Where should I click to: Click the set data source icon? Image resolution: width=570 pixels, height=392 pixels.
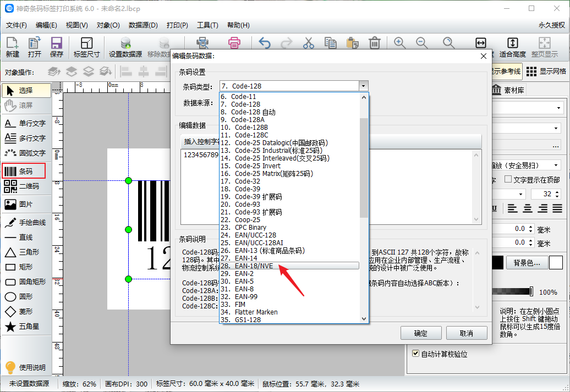(x=125, y=47)
